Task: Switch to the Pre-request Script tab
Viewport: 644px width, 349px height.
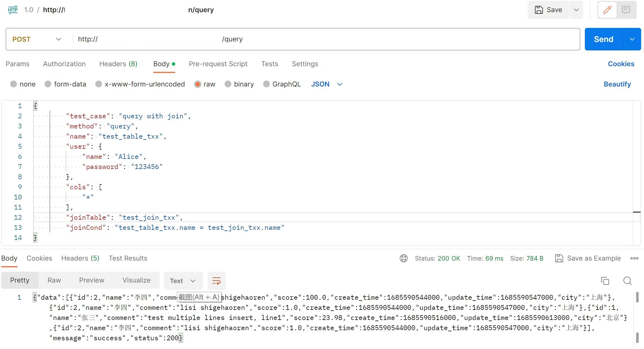Action: click(218, 64)
